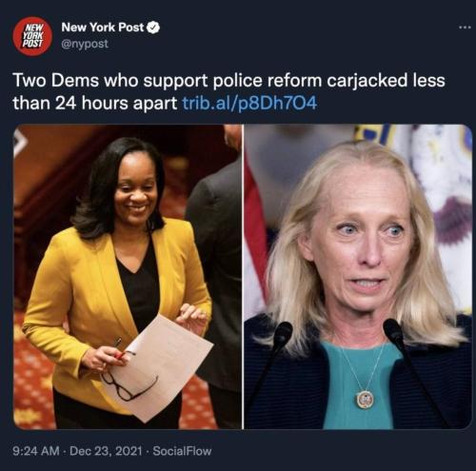
Task: Open the New York Post profile avatar
Action: click(x=32, y=36)
